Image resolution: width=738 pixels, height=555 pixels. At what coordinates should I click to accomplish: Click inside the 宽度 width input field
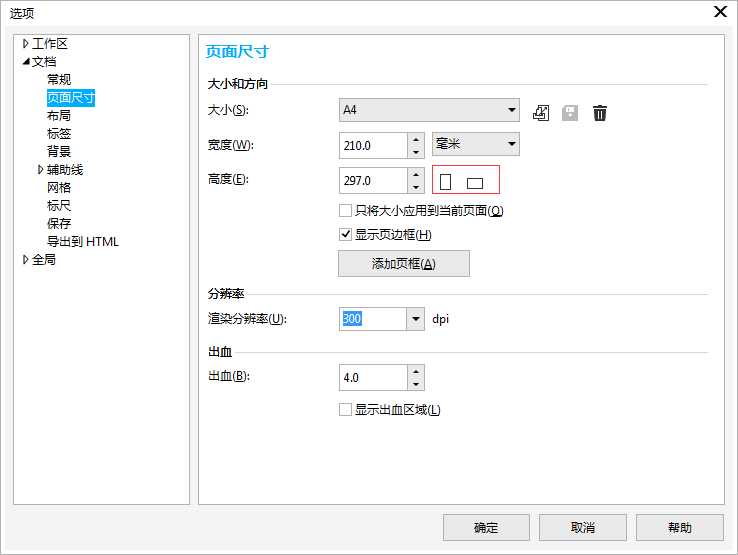click(372, 146)
